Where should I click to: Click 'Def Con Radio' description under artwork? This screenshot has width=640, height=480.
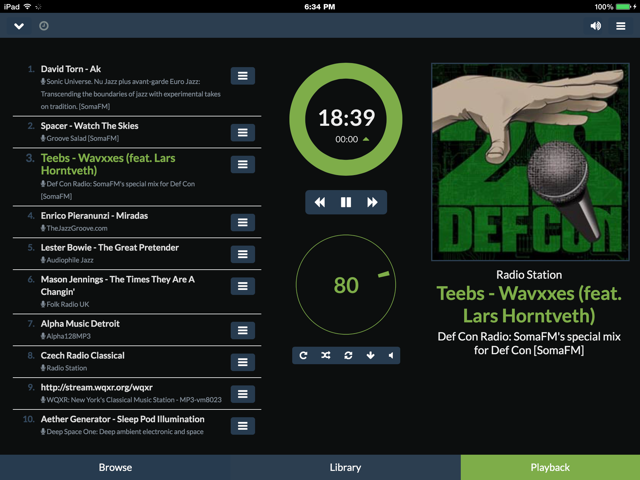pos(529,343)
